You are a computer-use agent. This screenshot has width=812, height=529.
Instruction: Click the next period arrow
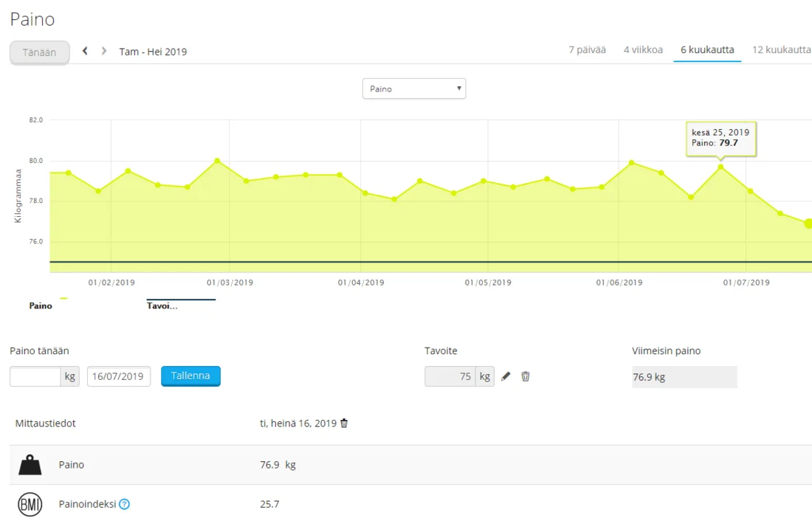coord(104,51)
